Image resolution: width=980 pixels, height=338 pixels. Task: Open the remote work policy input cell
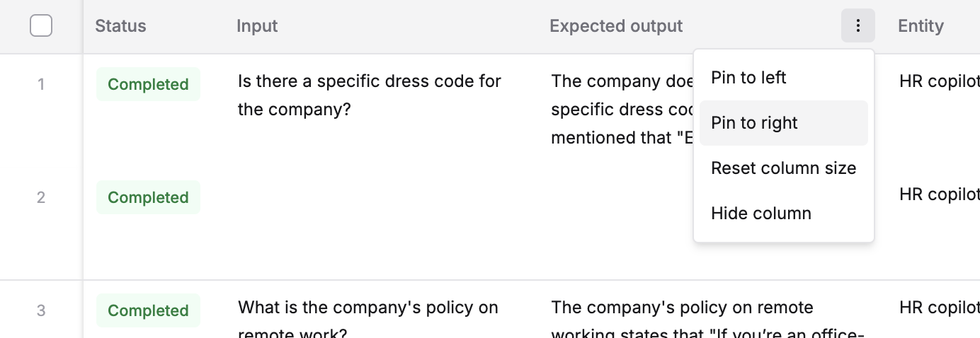pos(368,320)
